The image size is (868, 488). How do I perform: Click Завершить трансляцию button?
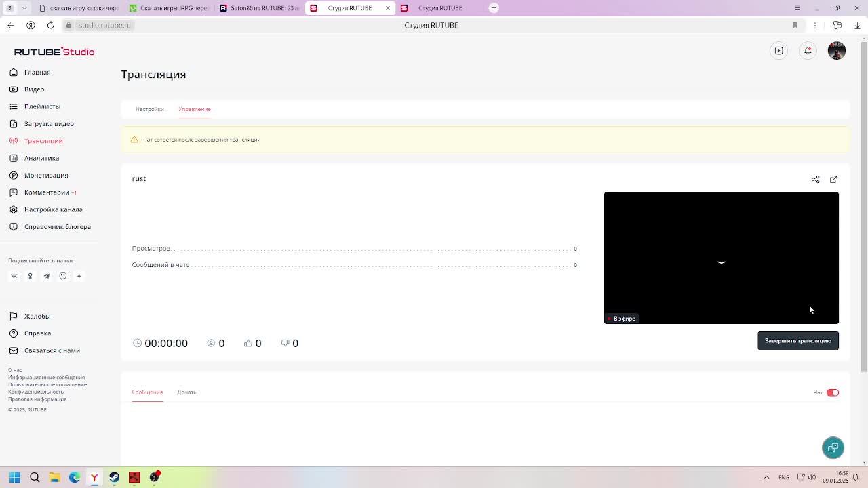(x=798, y=341)
